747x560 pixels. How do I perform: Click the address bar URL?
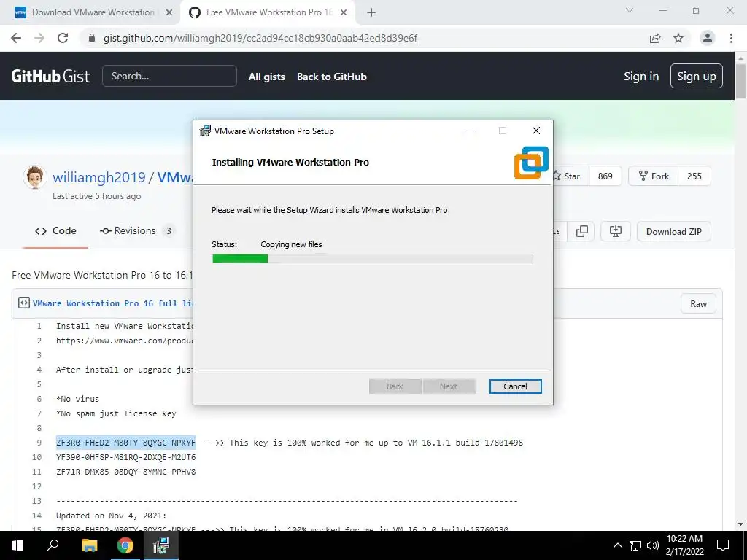(260, 38)
